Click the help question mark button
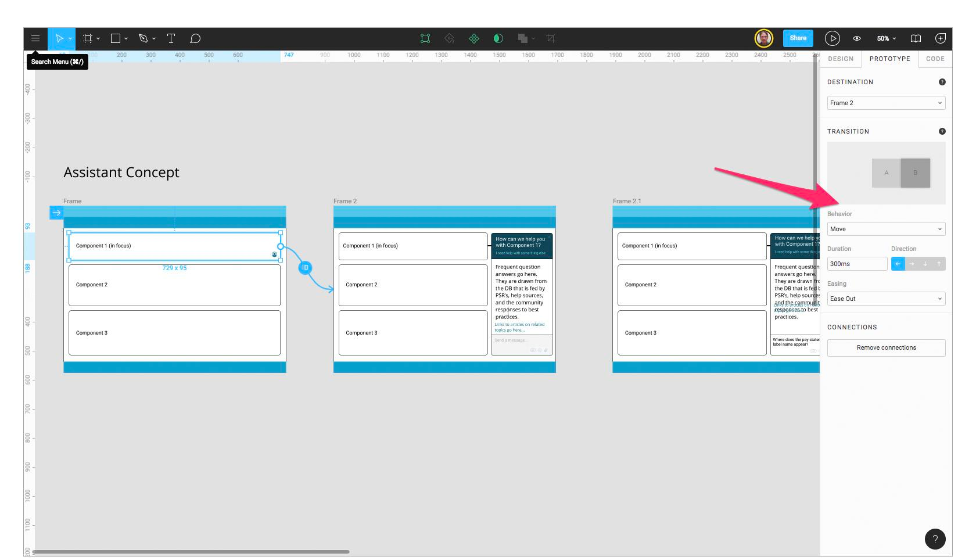The image size is (976, 560). pos(935,539)
